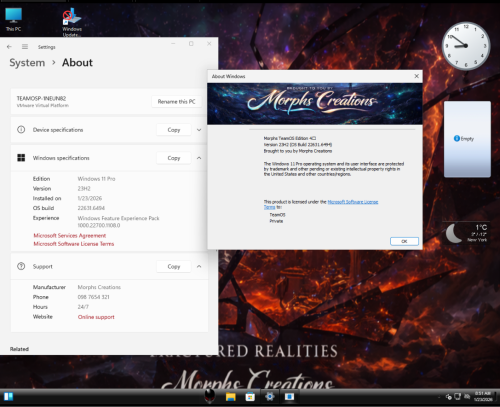
Task: Click the network icon in system tray
Action: (457, 397)
